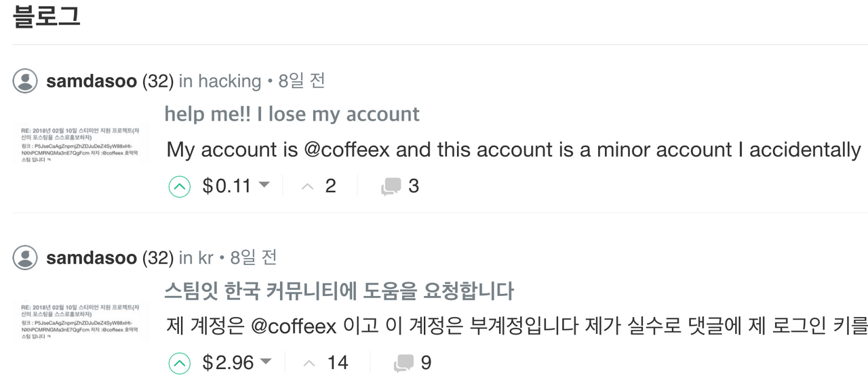Open post titled 'help me!! I lose my account'

coord(292,114)
